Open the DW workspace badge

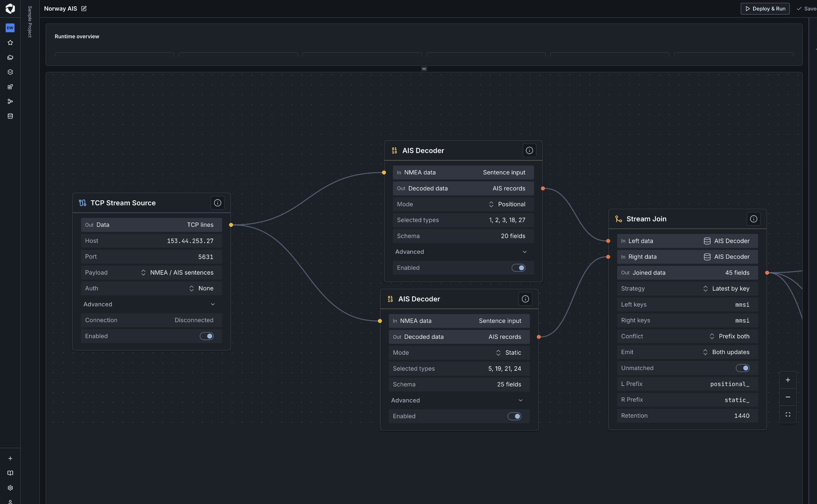pyautogui.click(x=10, y=28)
